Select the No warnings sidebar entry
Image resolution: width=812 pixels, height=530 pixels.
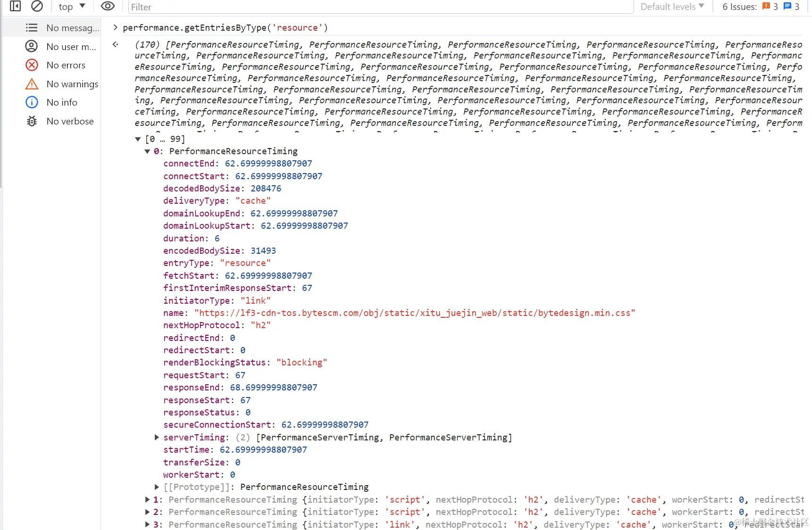coord(72,84)
